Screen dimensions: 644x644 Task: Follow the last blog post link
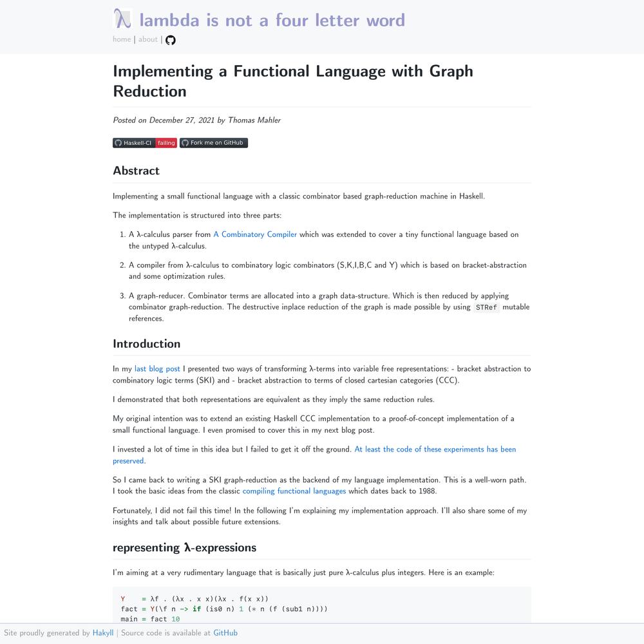click(x=157, y=368)
